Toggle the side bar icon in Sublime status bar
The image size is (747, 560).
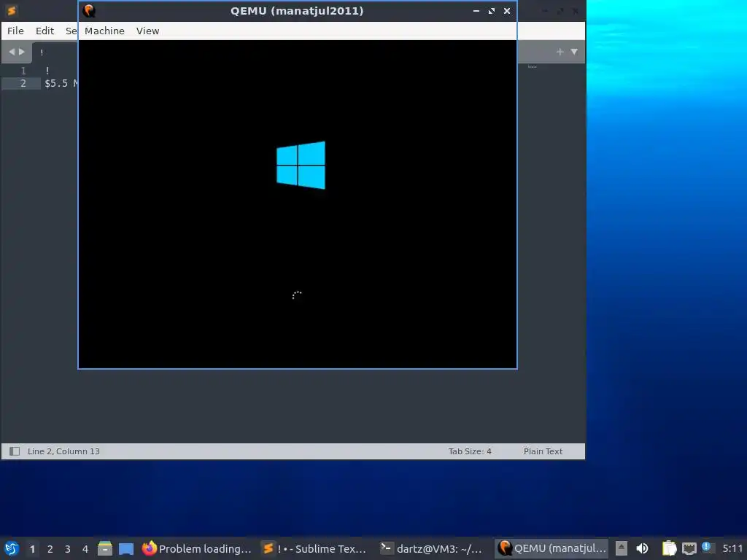tap(15, 451)
